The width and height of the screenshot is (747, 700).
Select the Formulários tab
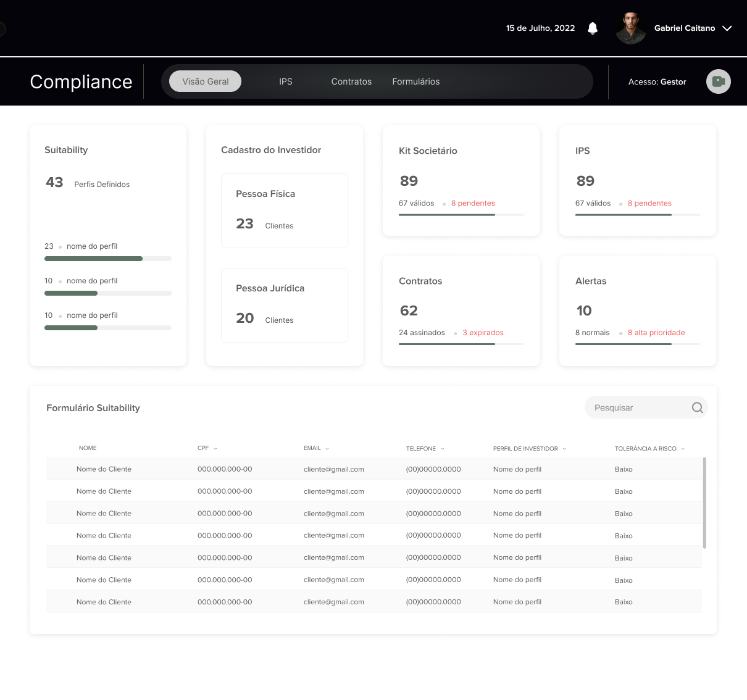point(415,81)
